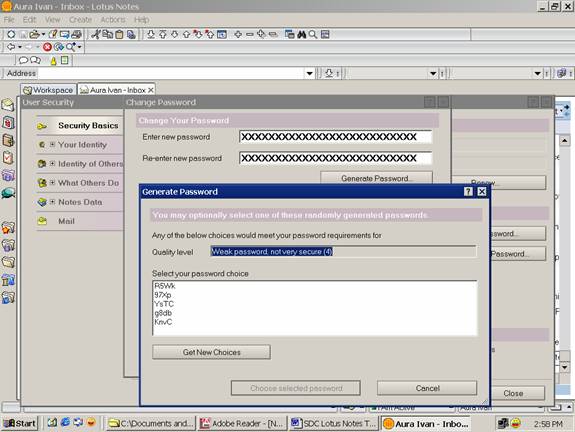
Task: Switch to the Workspace tab
Action: pyautogui.click(x=48, y=90)
